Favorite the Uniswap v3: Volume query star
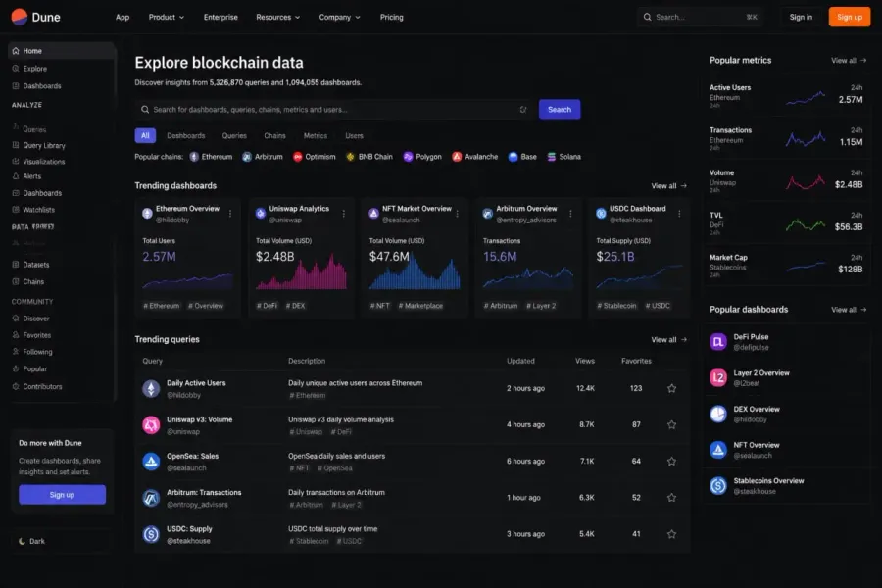 point(671,424)
